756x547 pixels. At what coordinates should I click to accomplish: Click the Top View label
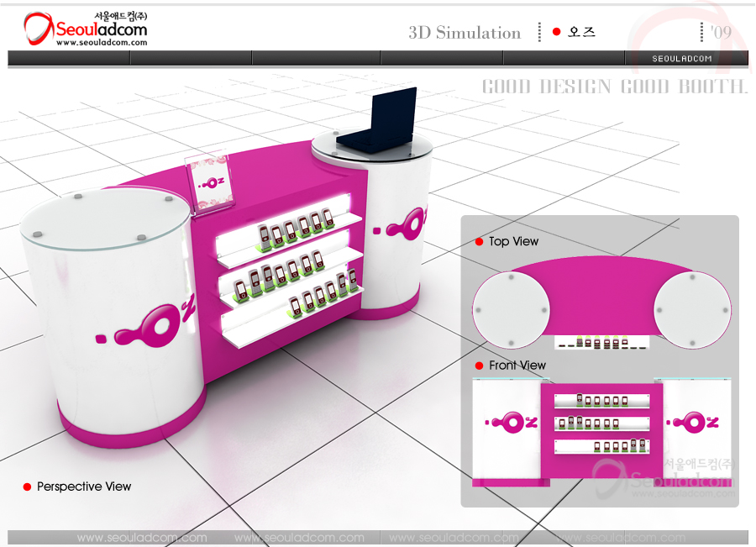(513, 242)
